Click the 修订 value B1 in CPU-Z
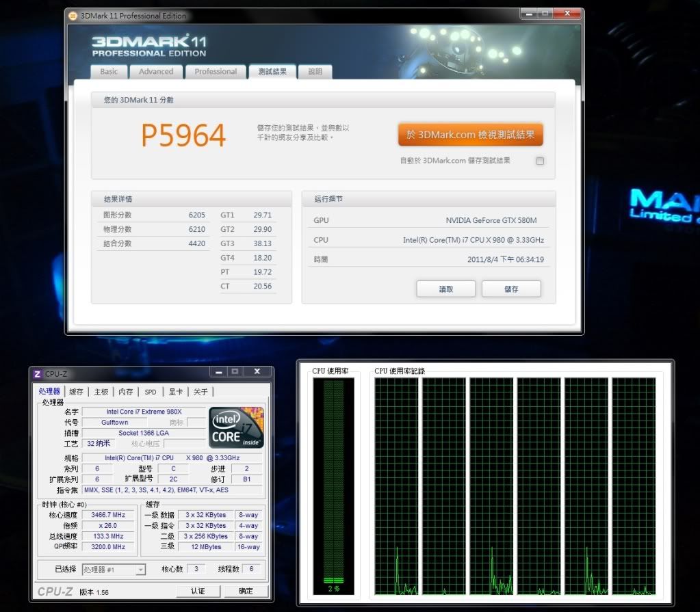The image size is (700, 612). point(246,479)
